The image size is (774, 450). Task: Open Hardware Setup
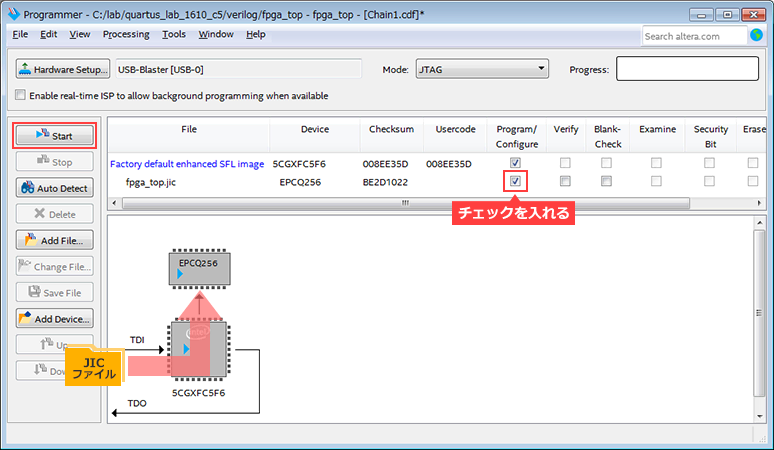pos(63,70)
